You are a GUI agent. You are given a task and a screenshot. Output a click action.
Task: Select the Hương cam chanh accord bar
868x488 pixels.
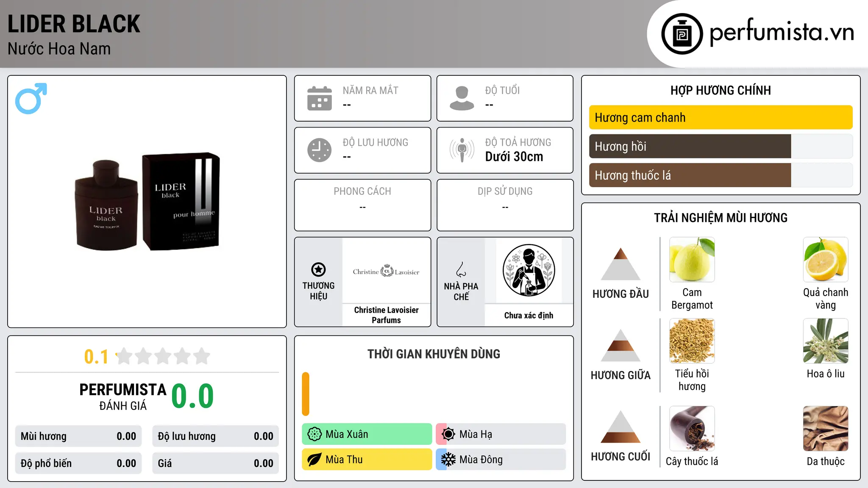(x=721, y=117)
